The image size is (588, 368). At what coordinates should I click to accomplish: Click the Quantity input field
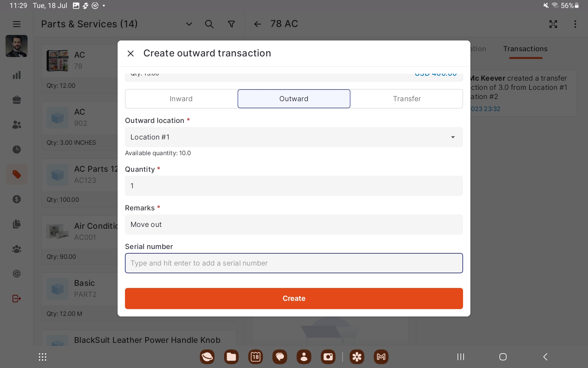[x=294, y=186]
